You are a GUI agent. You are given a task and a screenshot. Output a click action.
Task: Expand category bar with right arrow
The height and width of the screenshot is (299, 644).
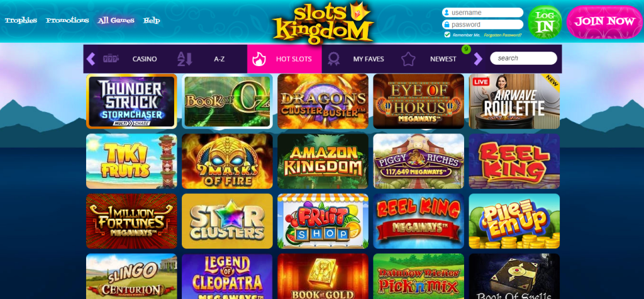[478, 59]
